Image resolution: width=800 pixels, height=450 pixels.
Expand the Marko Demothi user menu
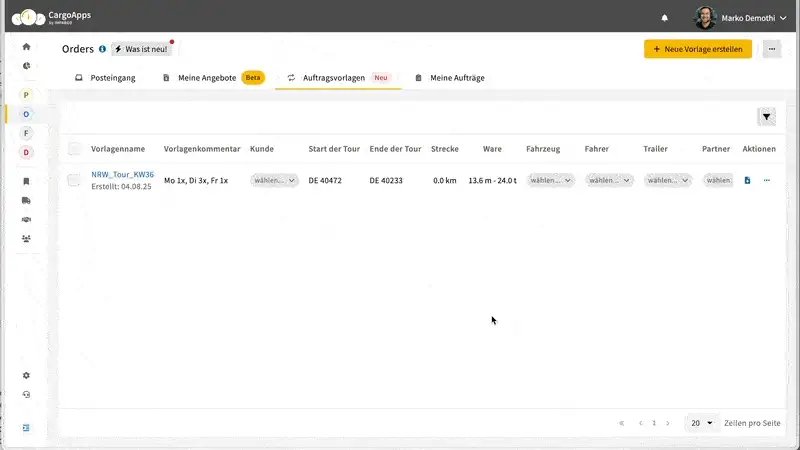783,18
